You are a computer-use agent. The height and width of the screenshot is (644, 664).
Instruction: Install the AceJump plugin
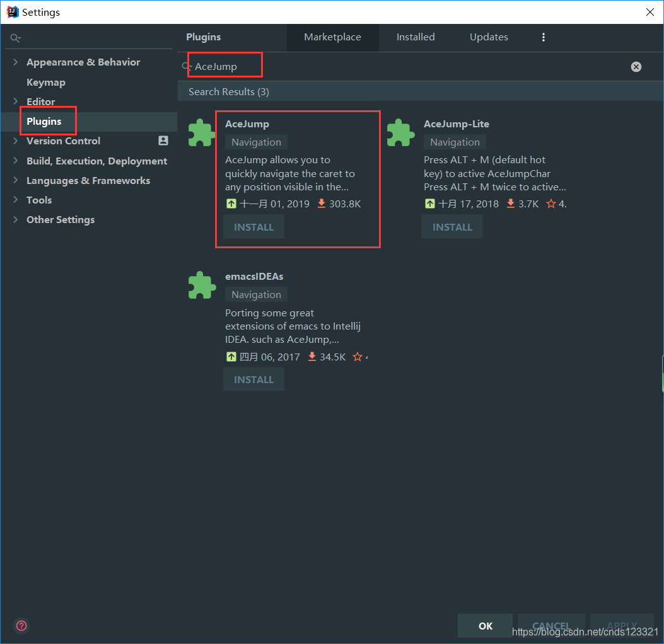click(253, 227)
